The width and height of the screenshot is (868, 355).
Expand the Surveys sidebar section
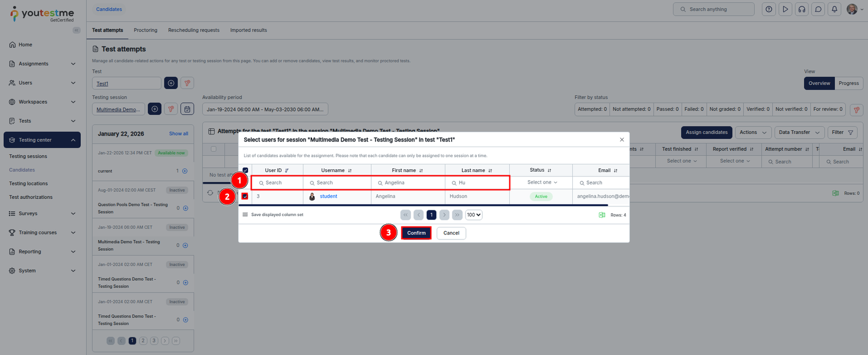click(41, 213)
